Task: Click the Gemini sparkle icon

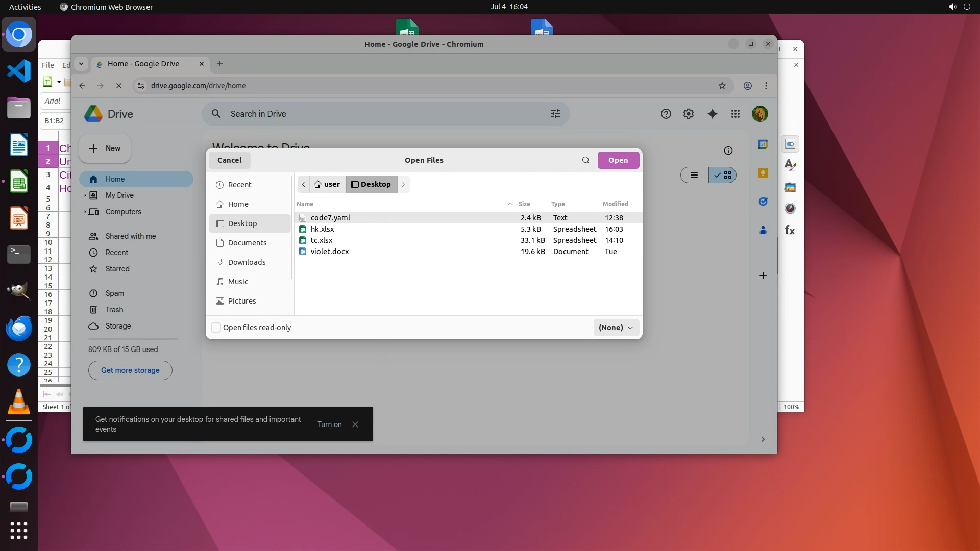Action: [x=712, y=114]
